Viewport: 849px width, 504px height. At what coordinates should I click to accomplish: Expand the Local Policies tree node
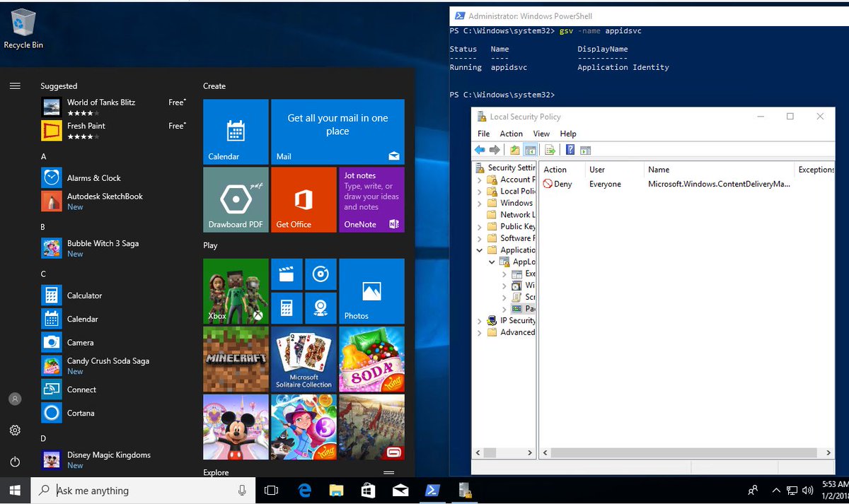point(480,191)
